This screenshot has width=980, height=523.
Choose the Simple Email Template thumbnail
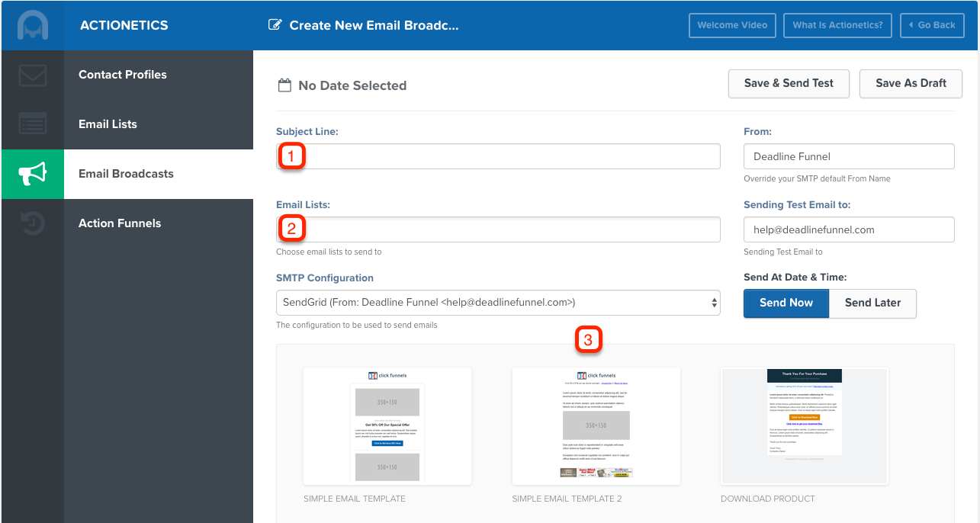387,425
